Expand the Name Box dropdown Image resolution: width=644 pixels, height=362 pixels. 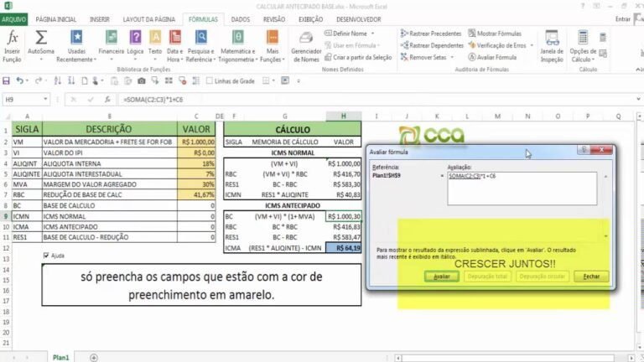45,100
